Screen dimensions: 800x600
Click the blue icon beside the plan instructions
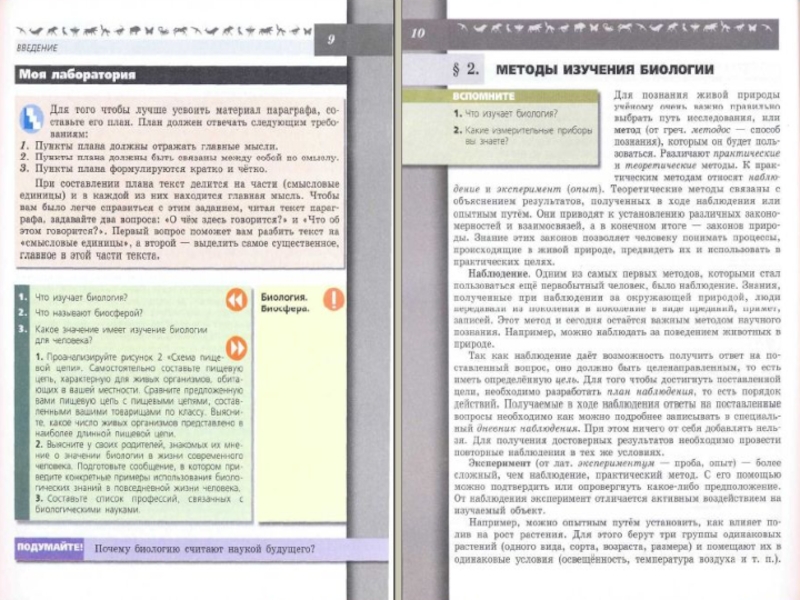32,118
